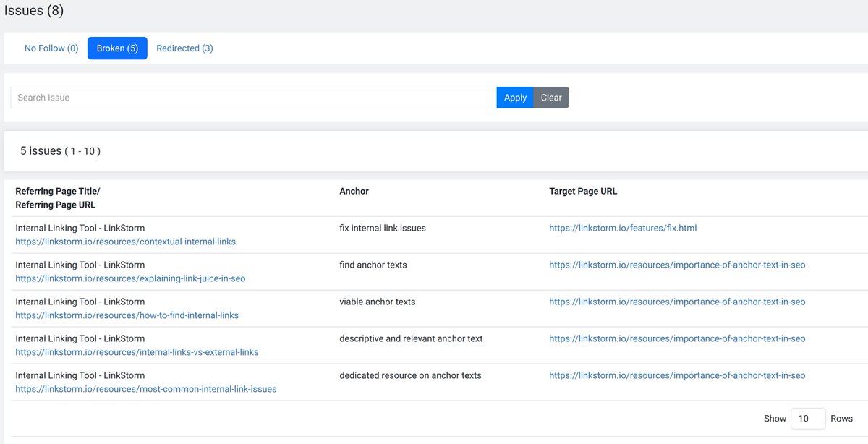Clear the search filter
Image resolution: width=868 pixels, height=444 pixels.
(x=550, y=97)
